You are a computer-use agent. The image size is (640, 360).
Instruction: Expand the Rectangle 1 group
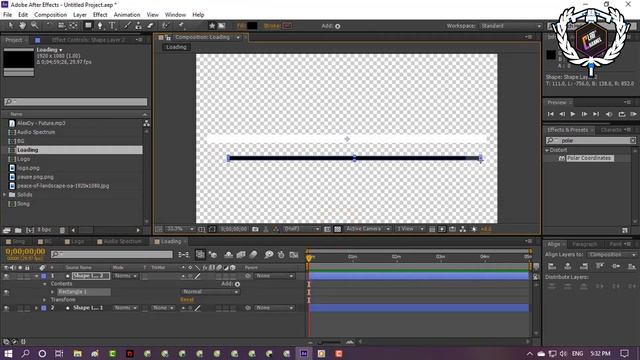point(52,292)
